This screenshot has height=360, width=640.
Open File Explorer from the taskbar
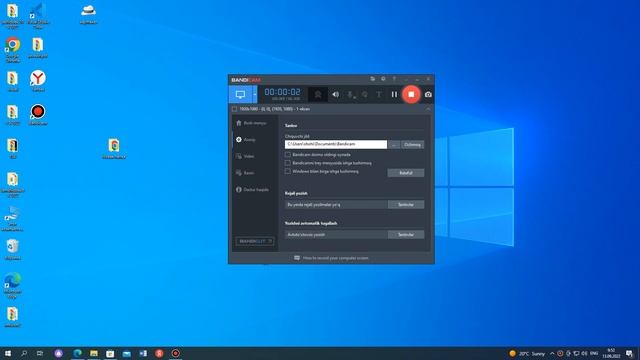click(x=94, y=353)
